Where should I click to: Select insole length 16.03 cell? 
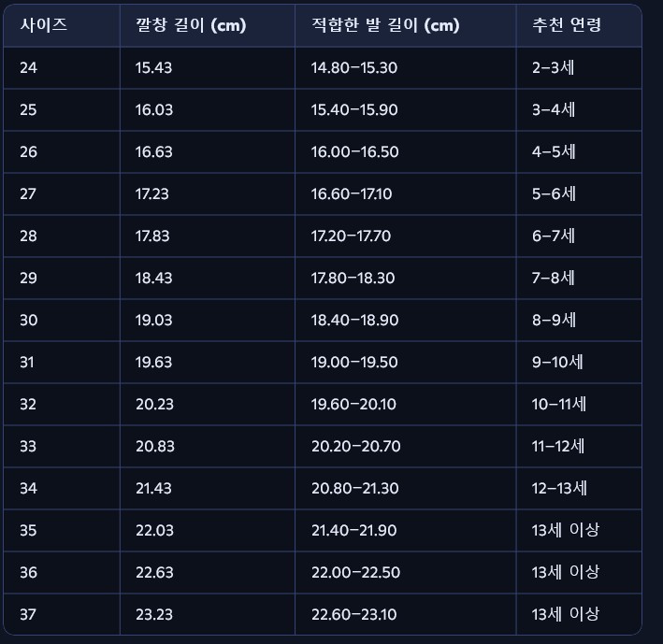point(153,109)
